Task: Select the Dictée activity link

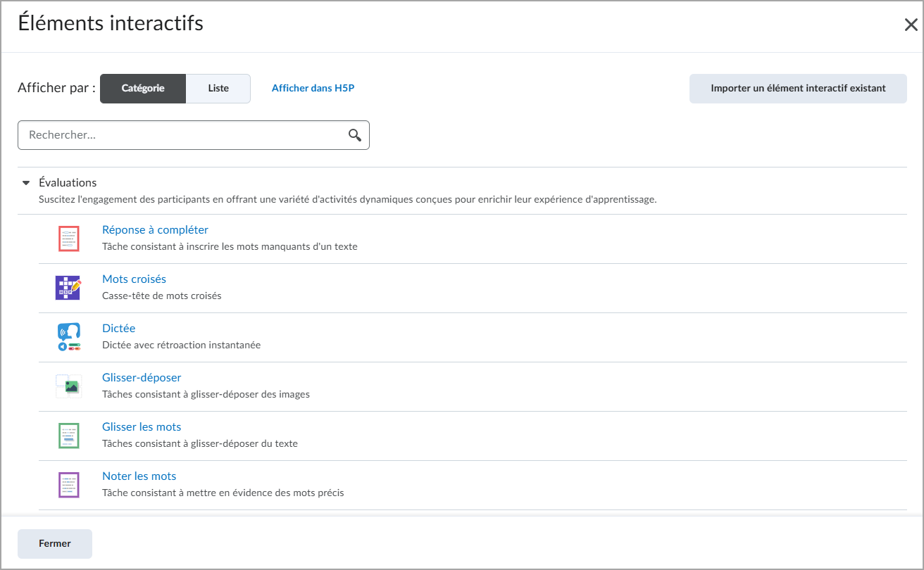Action: click(118, 329)
